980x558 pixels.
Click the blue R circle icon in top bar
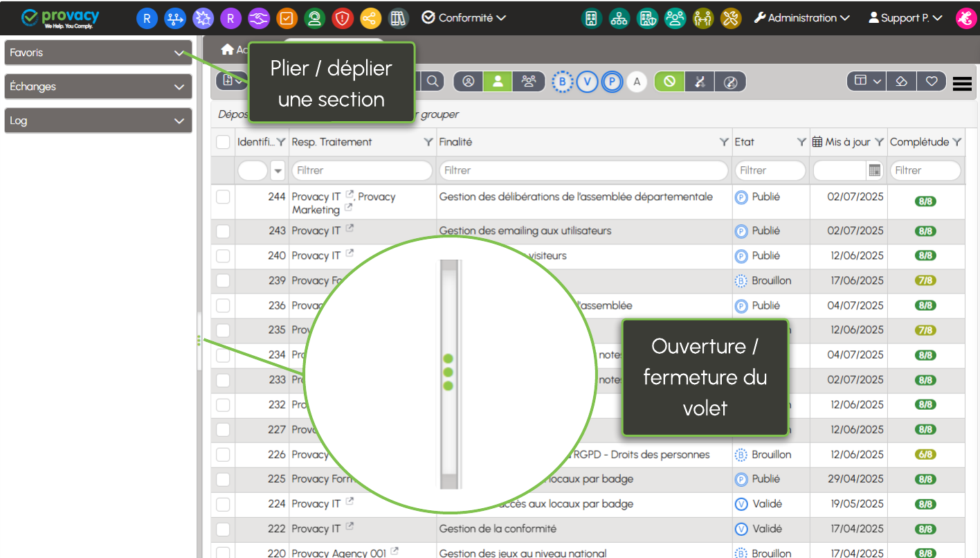(147, 18)
